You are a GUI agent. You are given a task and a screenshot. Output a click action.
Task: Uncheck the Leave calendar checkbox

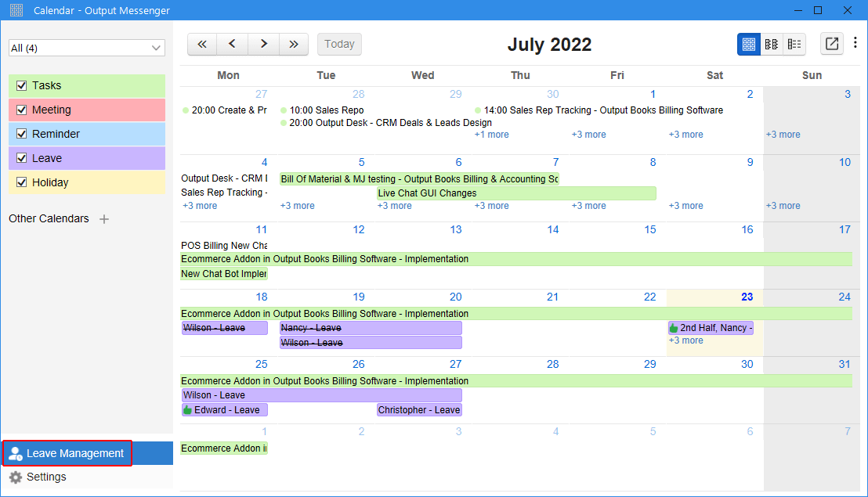click(x=22, y=158)
